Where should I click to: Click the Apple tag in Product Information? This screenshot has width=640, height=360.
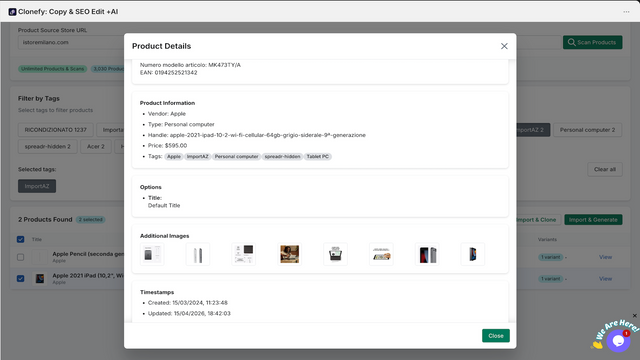click(173, 156)
